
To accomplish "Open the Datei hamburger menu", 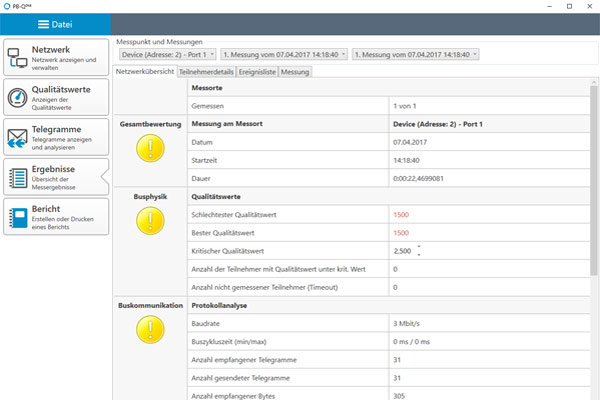I will click(x=55, y=24).
